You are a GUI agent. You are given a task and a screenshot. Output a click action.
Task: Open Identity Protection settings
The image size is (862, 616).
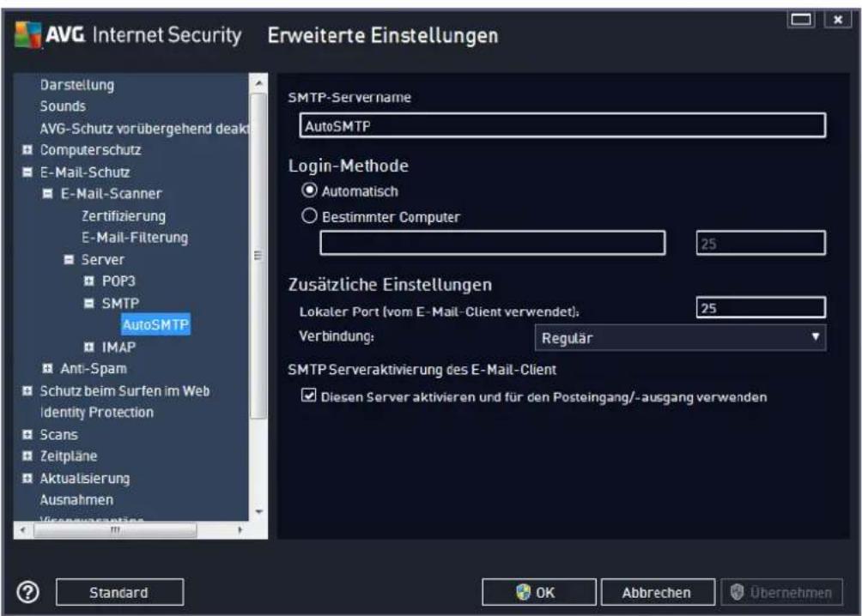click(97, 412)
